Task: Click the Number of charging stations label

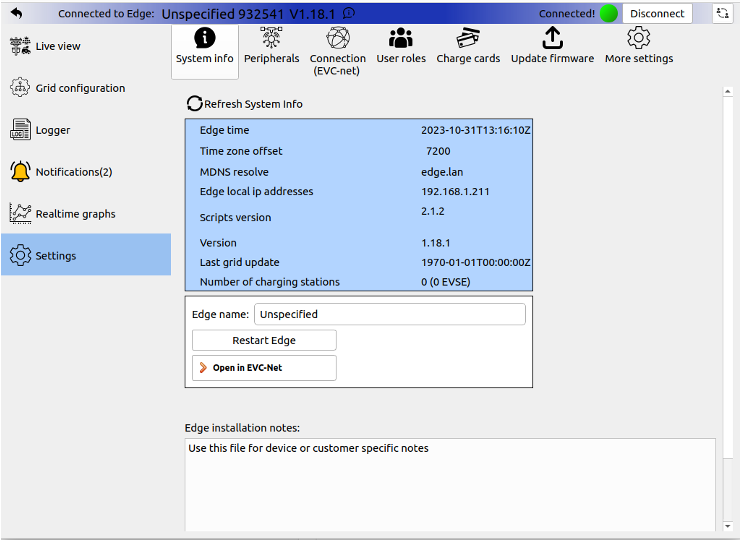Action: click(x=270, y=282)
